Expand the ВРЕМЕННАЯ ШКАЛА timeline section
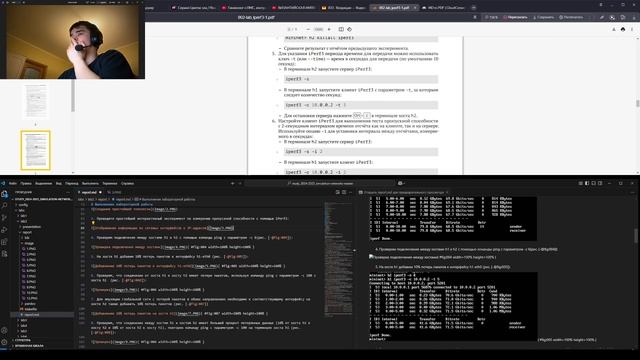 tap(29, 346)
